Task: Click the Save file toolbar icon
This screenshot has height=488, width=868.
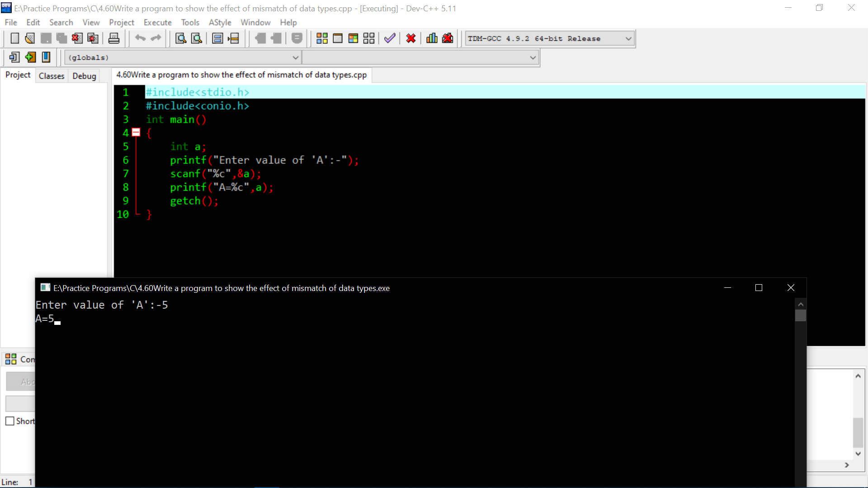Action: [46, 38]
